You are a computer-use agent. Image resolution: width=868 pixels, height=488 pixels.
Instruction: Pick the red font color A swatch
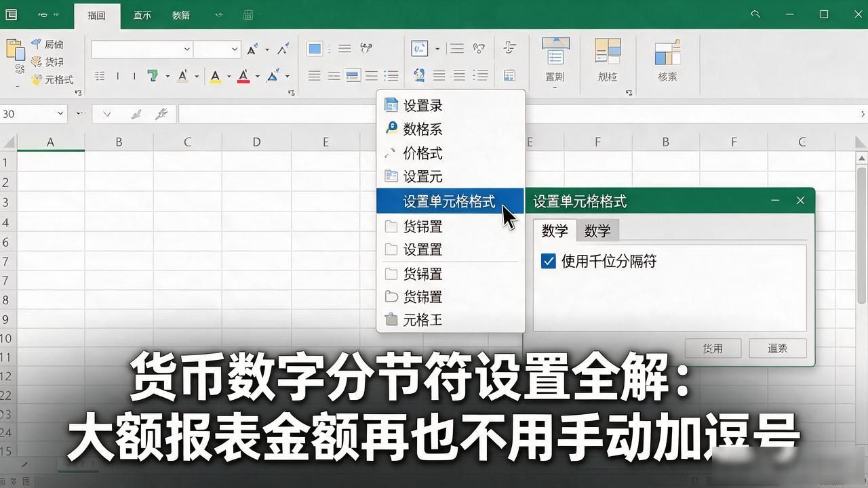click(x=244, y=76)
